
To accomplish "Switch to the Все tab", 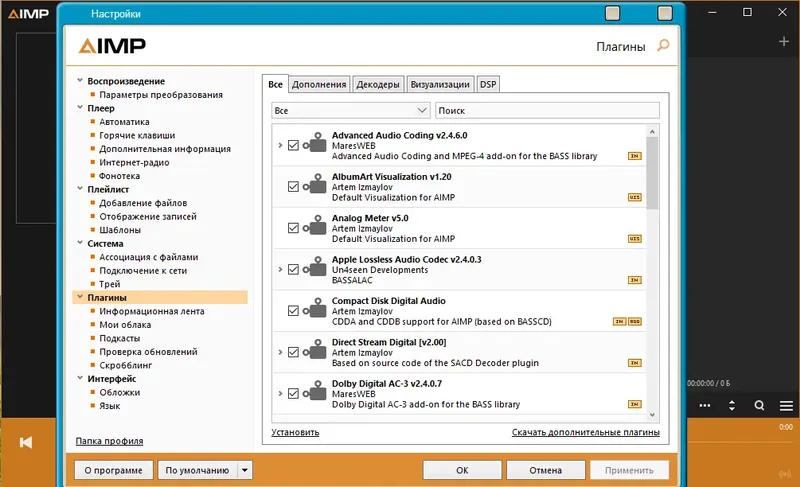I will 276,84.
